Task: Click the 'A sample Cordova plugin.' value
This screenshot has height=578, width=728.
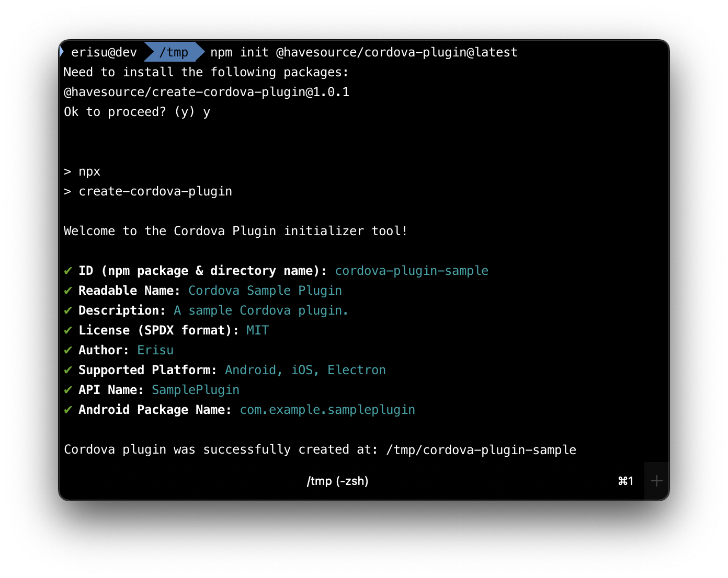Action: coord(261,310)
